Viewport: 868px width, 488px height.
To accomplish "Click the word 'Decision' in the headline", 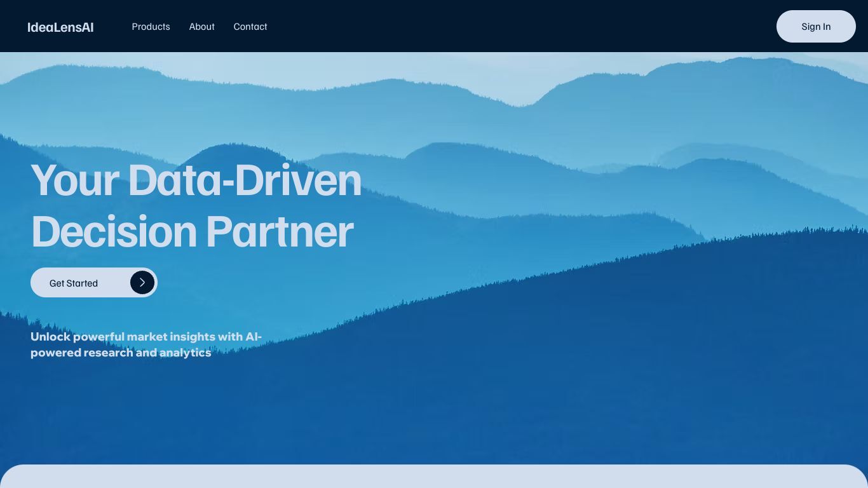I will tap(114, 231).
